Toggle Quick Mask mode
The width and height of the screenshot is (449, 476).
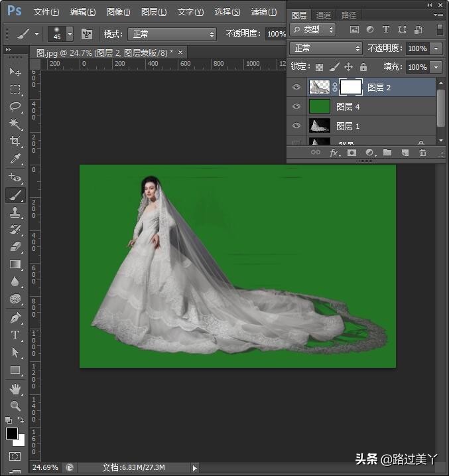coord(15,456)
